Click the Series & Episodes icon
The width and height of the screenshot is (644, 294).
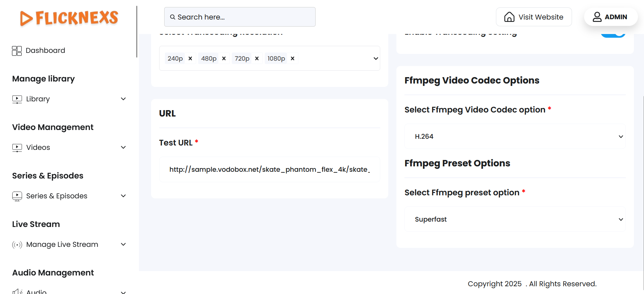pyautogui.click(x=17, y=196)
